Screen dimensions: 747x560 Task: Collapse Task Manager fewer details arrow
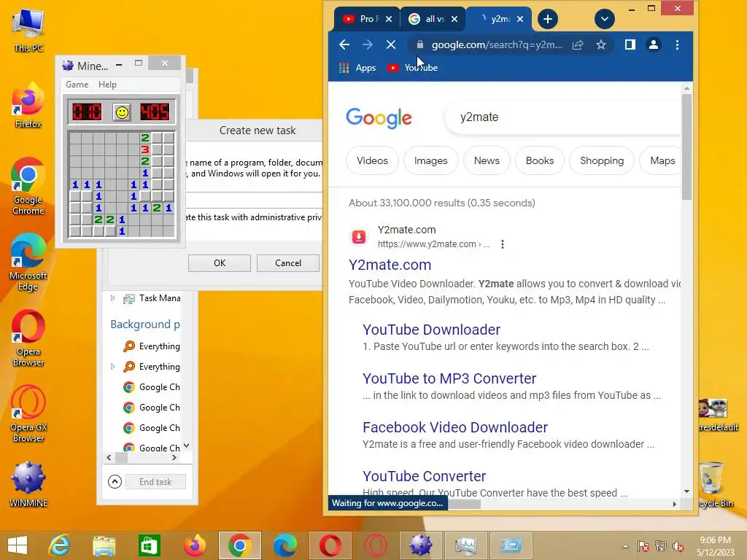115,481
